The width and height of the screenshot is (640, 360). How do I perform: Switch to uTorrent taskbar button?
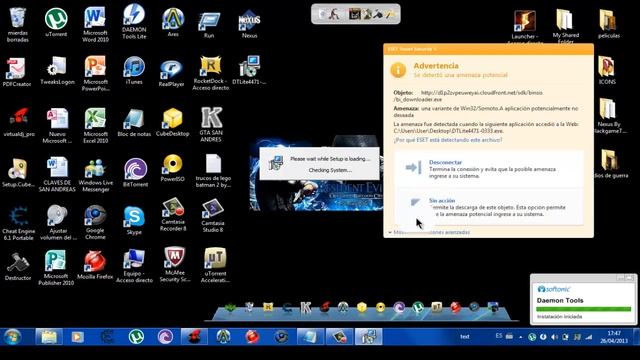coord(136,337)
